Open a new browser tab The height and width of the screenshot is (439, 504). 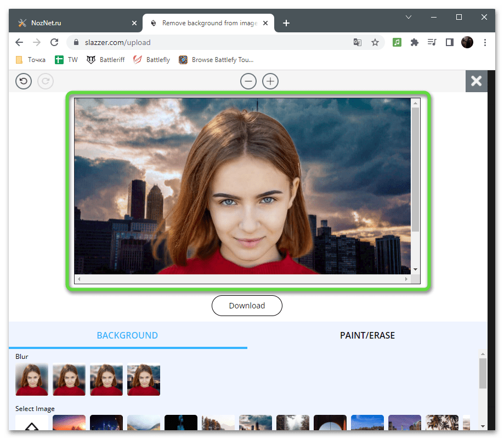coord(286,23)
